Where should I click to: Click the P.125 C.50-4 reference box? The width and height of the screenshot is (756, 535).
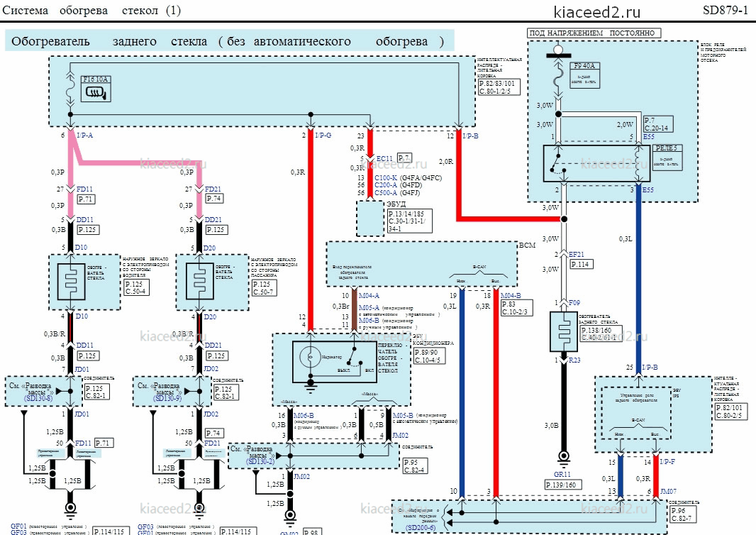136,287
